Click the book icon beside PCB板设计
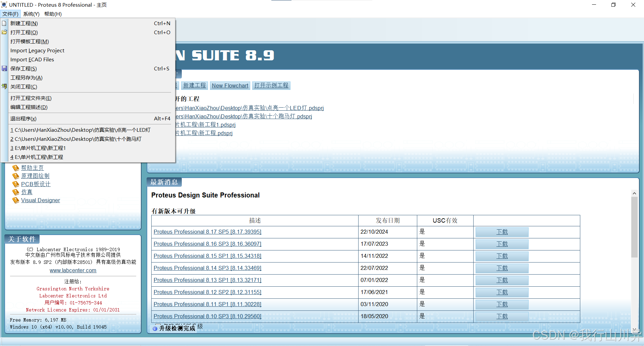The width and height of the screenshot is (644, 346). 15,184
